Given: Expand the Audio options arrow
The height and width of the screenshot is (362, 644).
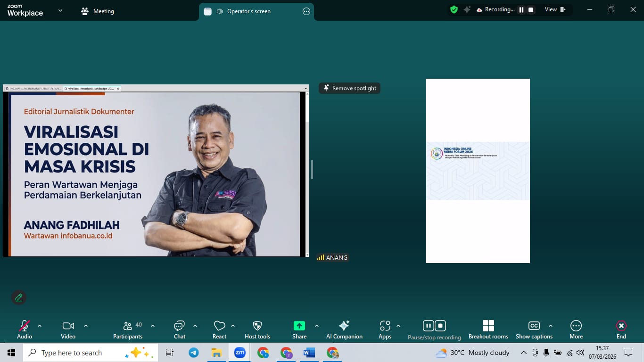Looking at the screenshot, I should point(40,326).
